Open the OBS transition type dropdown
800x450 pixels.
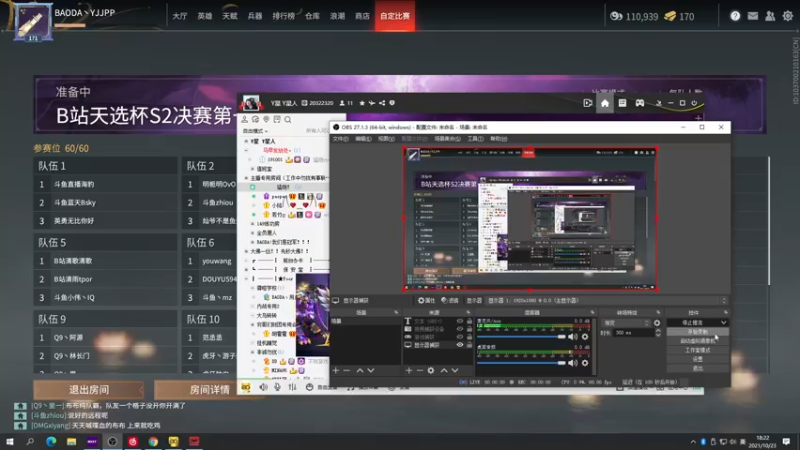pyautogui.click(x=626, y=323)
